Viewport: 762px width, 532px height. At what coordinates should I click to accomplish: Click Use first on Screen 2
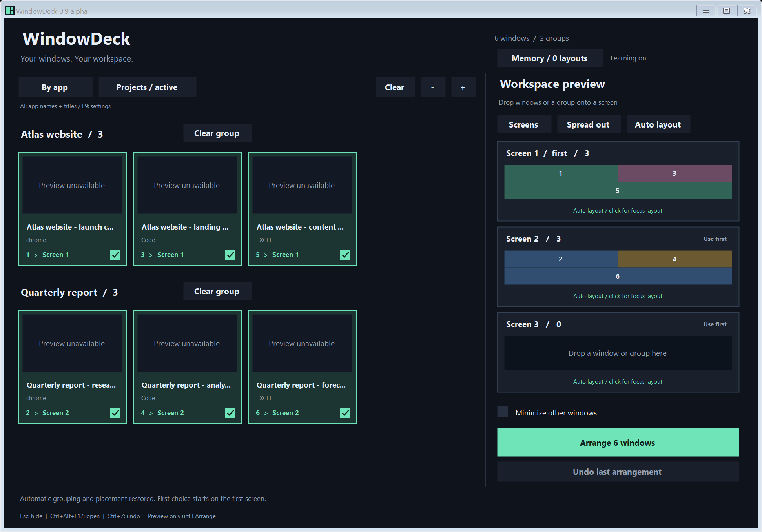click(x=715, y=239)
